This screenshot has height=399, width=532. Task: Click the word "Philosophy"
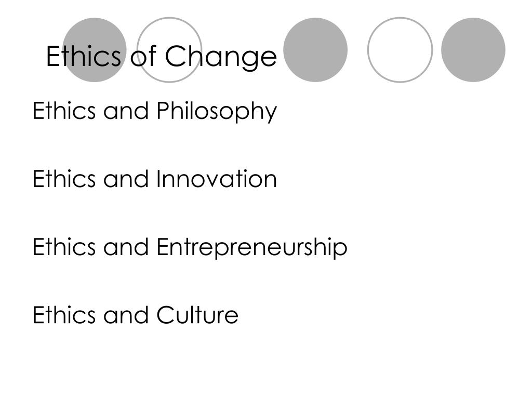tap(217, 111)
